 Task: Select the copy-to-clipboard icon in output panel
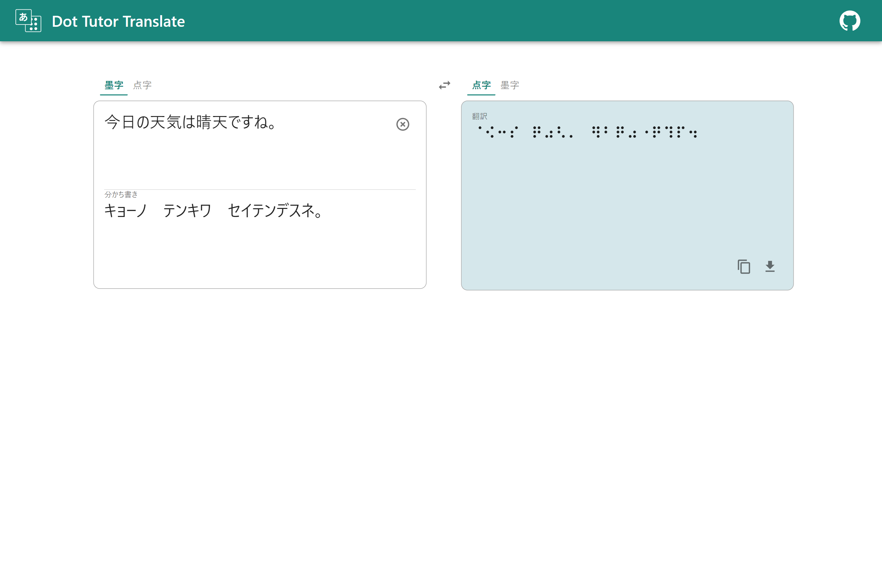(743, 267)
